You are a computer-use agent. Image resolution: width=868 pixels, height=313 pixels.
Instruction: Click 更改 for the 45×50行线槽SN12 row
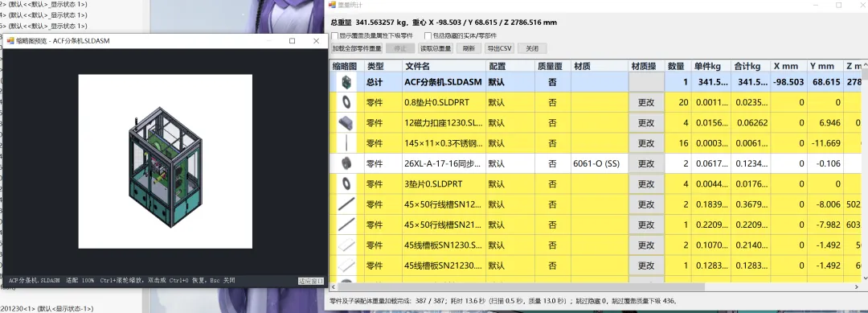[x=646, y=204]
